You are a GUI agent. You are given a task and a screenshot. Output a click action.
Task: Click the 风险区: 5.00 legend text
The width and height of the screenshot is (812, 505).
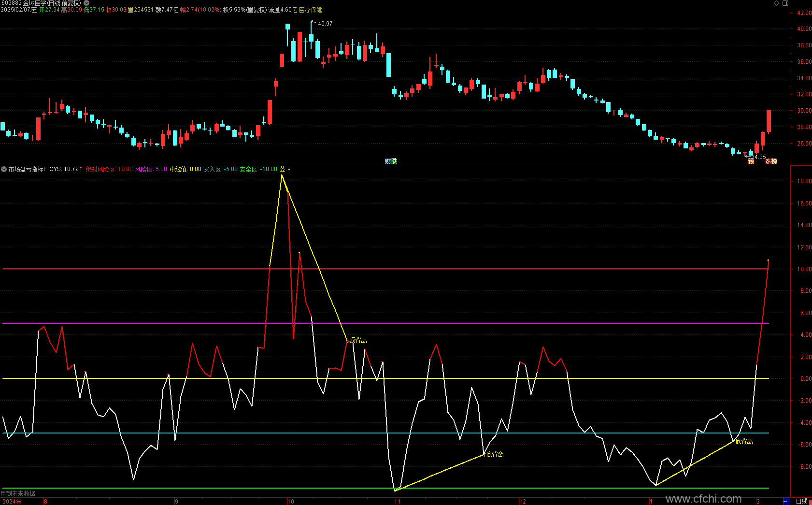(151, 169)
